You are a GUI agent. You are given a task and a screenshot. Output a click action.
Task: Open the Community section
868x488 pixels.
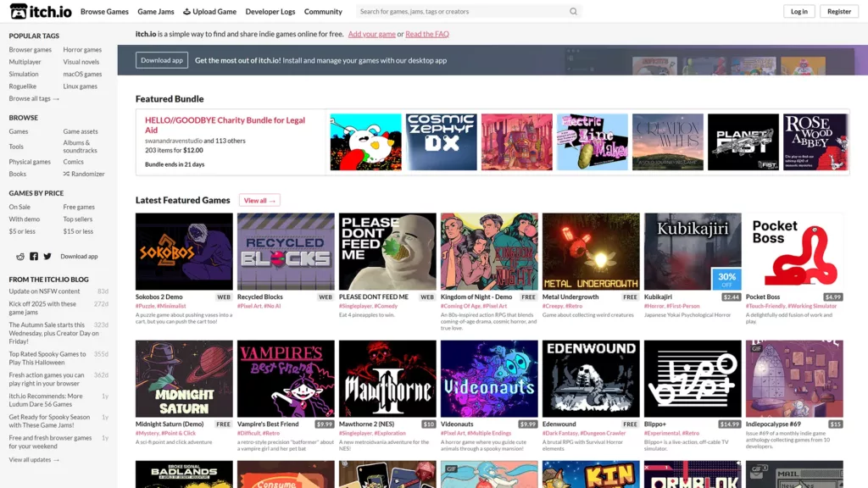[x=323, y=11]
